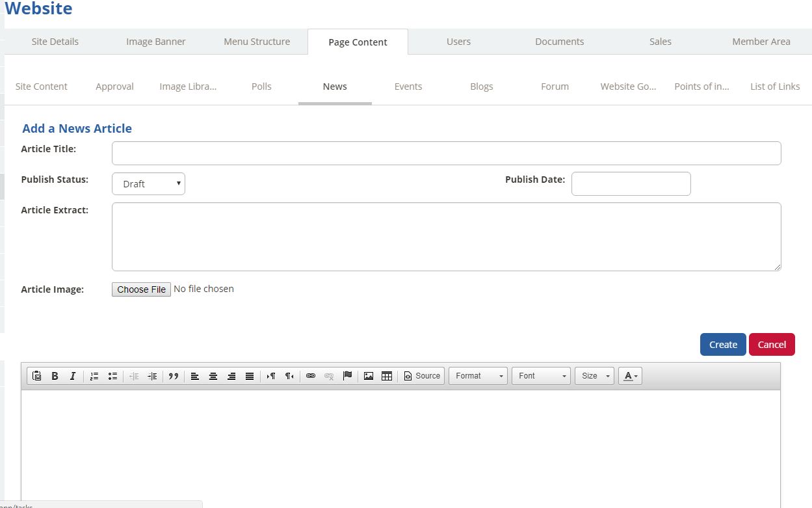Insert a numbered list
812x508 pixels.
pyautogui.click(x=94, y=376)
